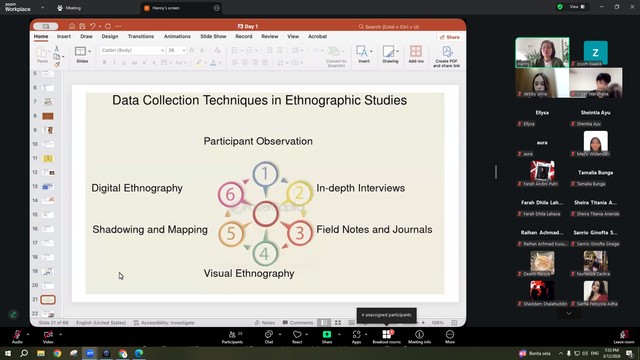The image size is (640, 360).
Task: Select slide 11 thumbnail
Action: pos(48,158)
